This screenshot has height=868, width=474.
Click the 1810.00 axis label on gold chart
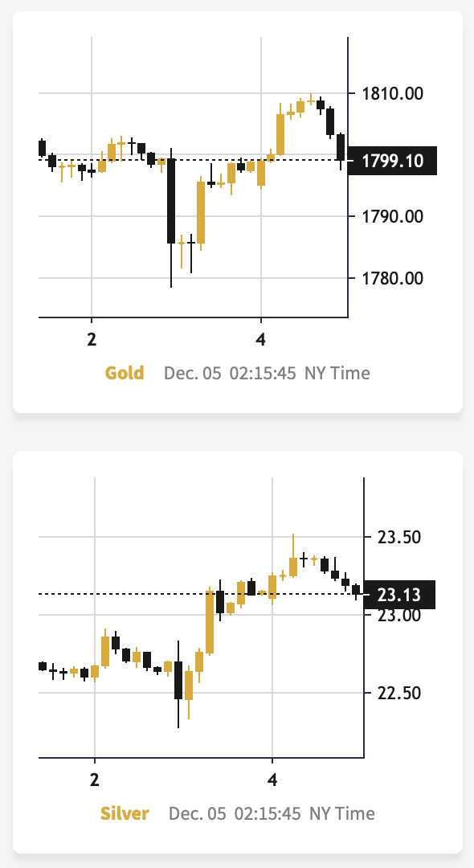(393, 93)
